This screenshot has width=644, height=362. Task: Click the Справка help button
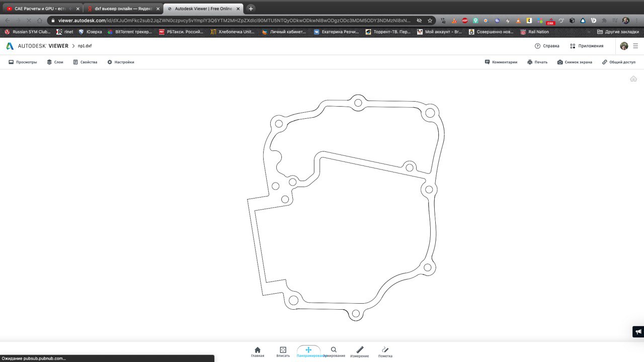coord(547,46)
